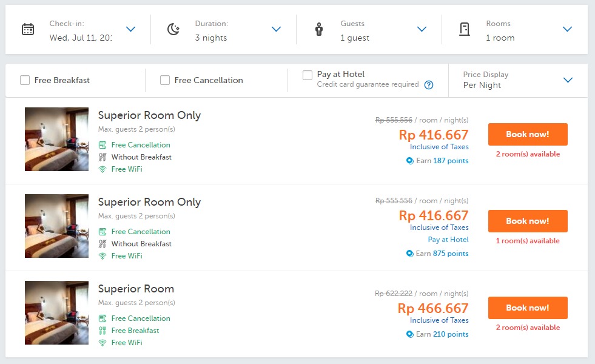Open the Price Display Per Night dropdown

(568, 80)
